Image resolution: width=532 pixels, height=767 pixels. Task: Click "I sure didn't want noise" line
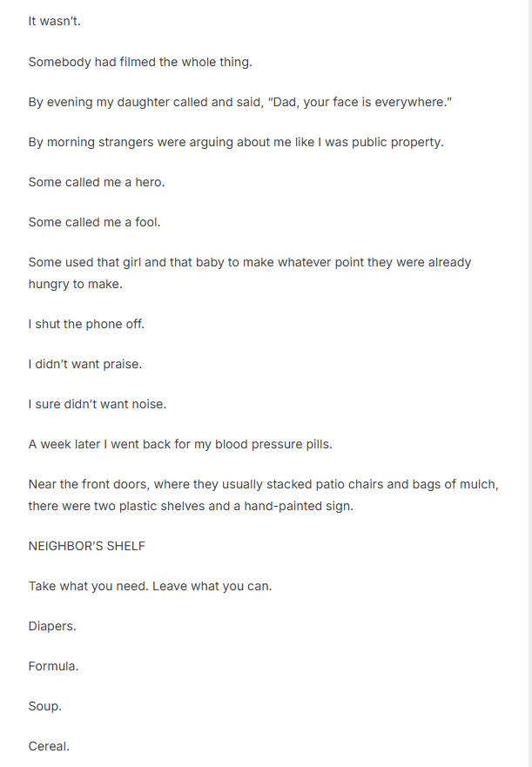click(97, 404)
